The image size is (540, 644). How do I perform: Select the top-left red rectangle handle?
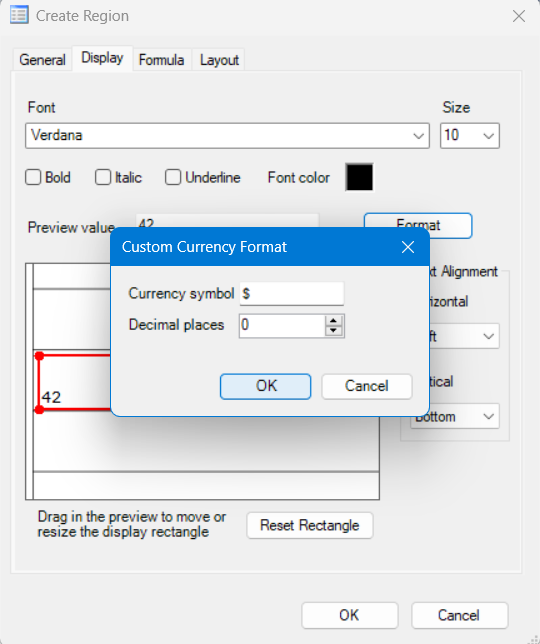[x=39, y=356]
